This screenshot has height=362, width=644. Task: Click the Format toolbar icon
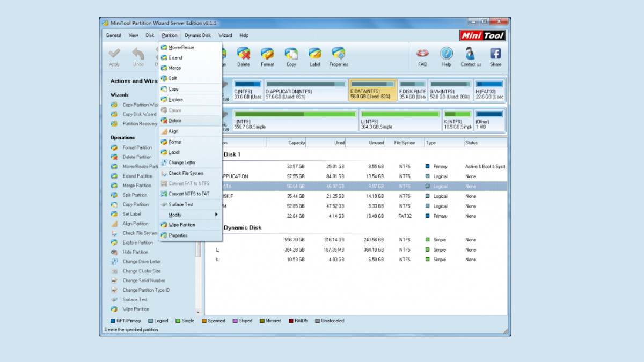(267, 54)
